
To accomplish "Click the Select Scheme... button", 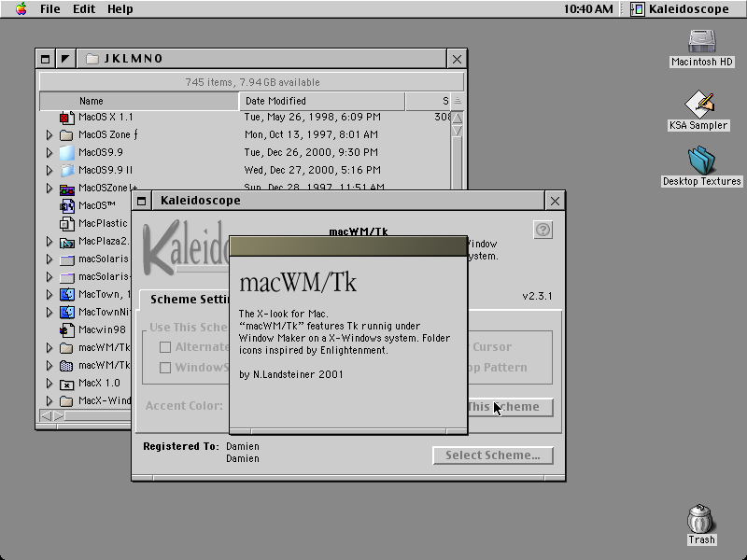I will click(x=493, y=455).
